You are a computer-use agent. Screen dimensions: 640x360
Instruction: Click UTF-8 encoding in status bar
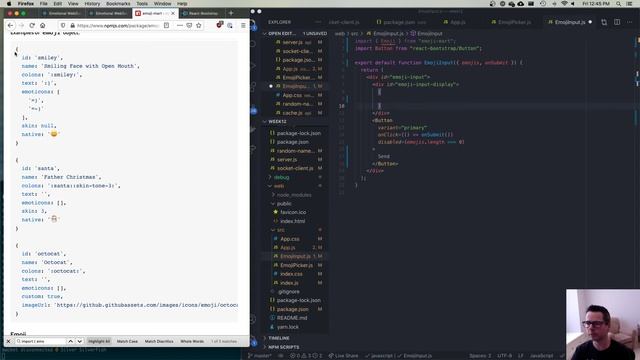point(504,356)
